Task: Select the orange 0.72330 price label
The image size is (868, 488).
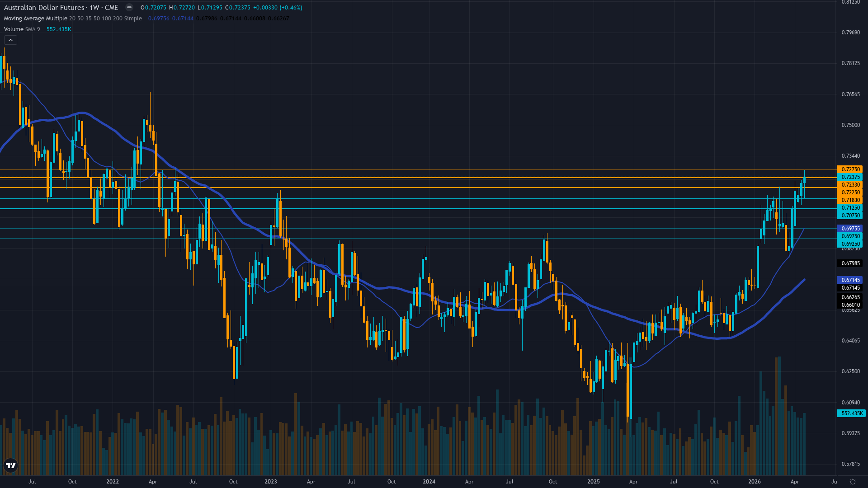Action: 850,185
